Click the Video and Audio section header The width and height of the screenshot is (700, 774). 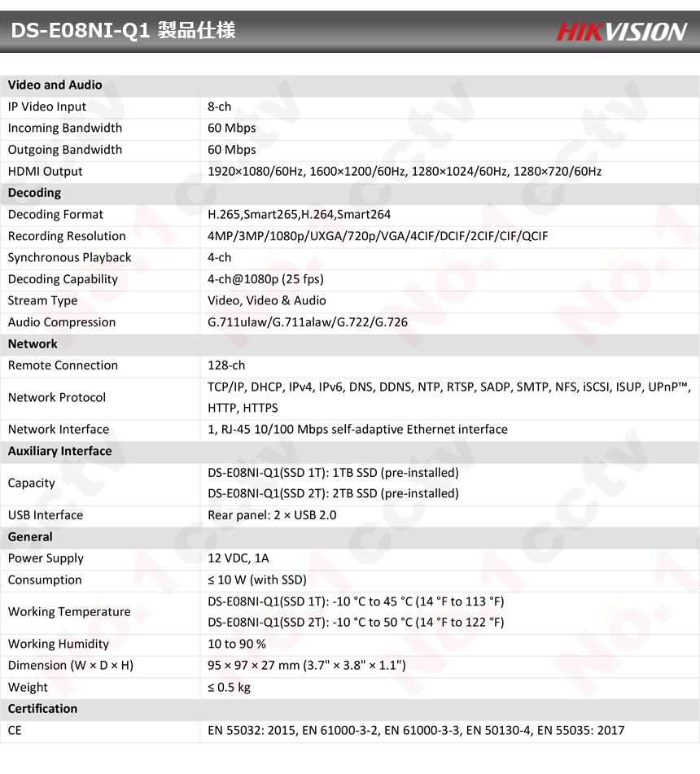click(55, 85)
